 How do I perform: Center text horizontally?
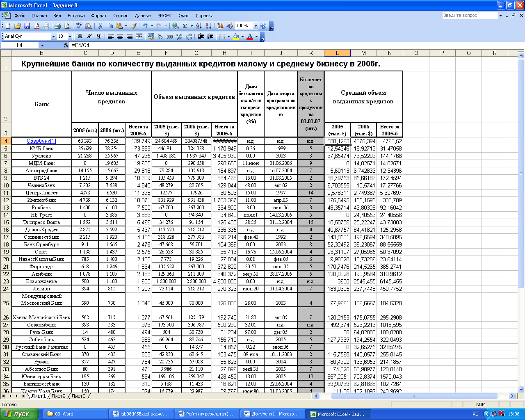coord(120,37)
